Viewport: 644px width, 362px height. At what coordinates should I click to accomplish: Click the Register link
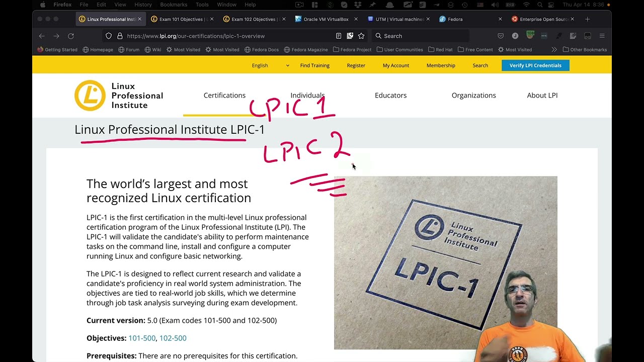356,65
